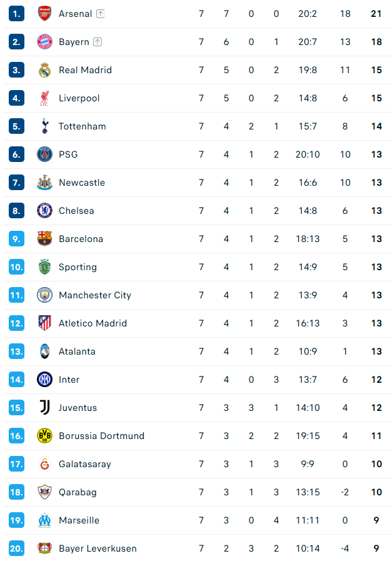
Task: Click the Galatasaray crest icon
Action: (44, 464)
